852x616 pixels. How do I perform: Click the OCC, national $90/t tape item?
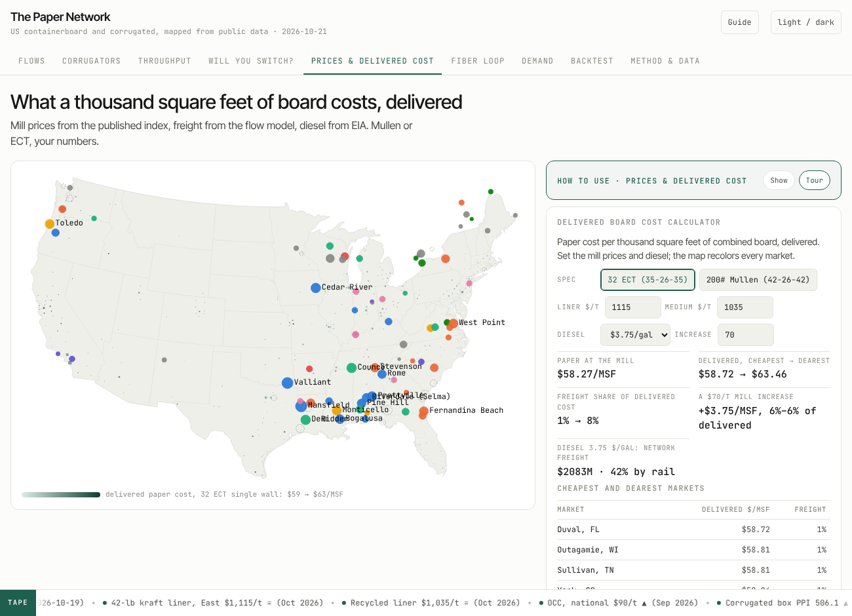click(x=618, y=603)
